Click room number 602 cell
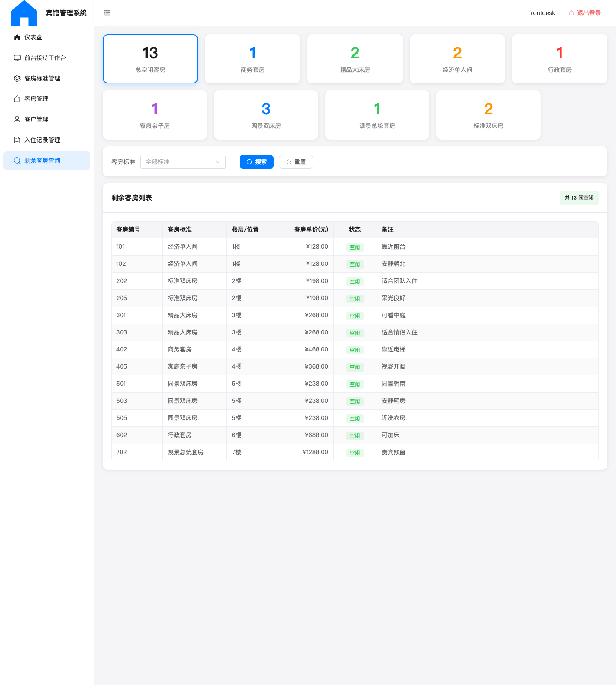This screenshot has width=616, height=685. [x=137, y=435]
